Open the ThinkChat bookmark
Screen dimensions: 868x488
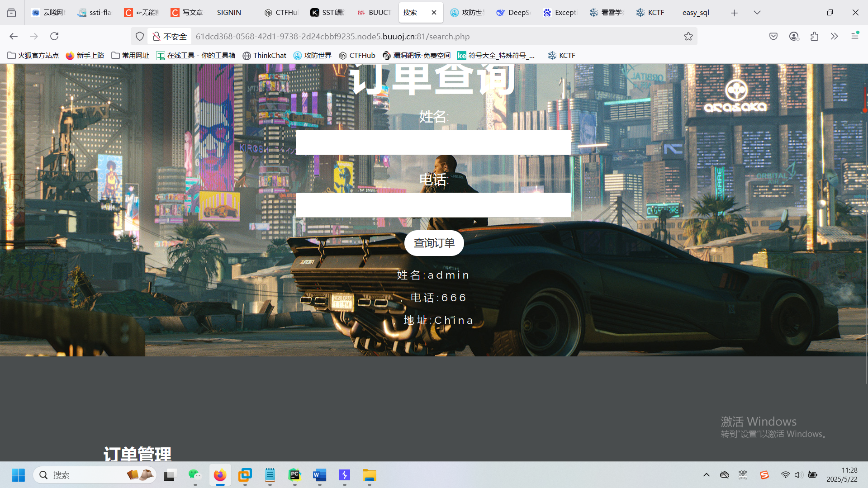point(265,56)
